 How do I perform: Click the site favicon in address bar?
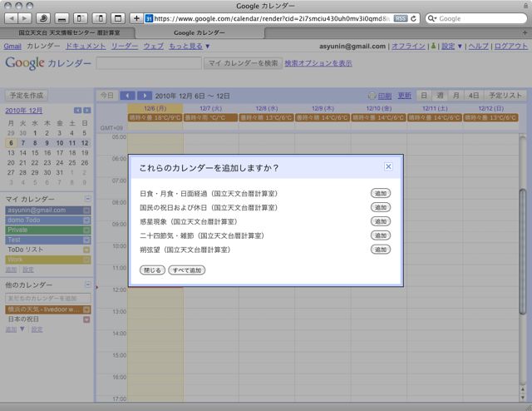click(149, 18)
